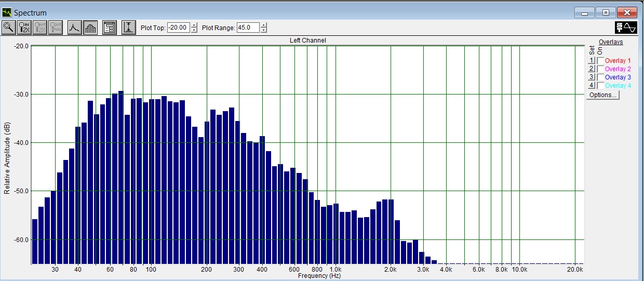
Task: Click the Zoom Out 2X button
Action: [x=39, y=28]
